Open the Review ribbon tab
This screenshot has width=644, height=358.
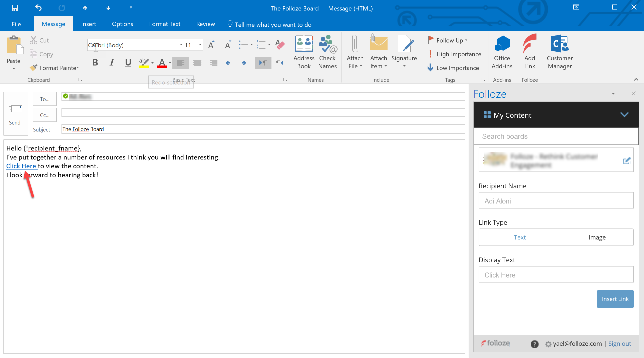tap(205, 24)
